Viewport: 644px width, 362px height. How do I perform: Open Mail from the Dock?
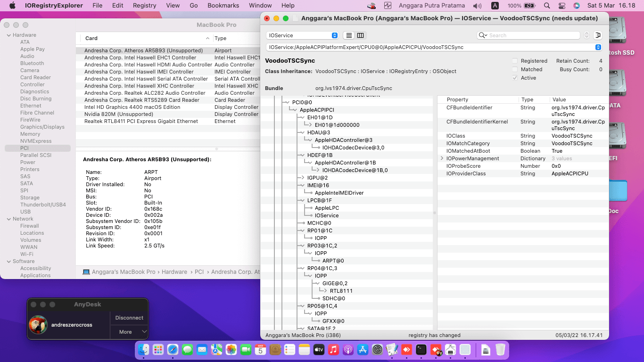[x=202, y=349]
